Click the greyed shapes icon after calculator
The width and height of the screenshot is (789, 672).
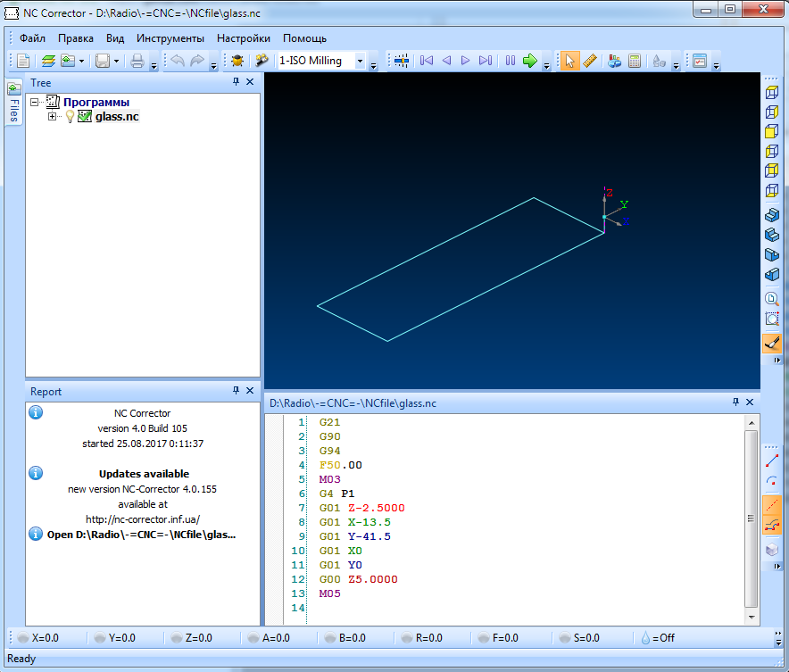pos(660,61)
